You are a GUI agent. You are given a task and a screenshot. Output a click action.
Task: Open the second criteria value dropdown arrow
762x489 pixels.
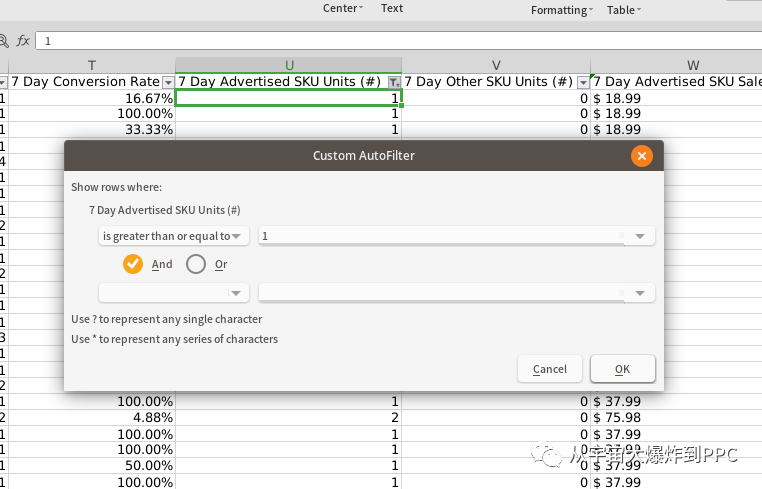639,293
